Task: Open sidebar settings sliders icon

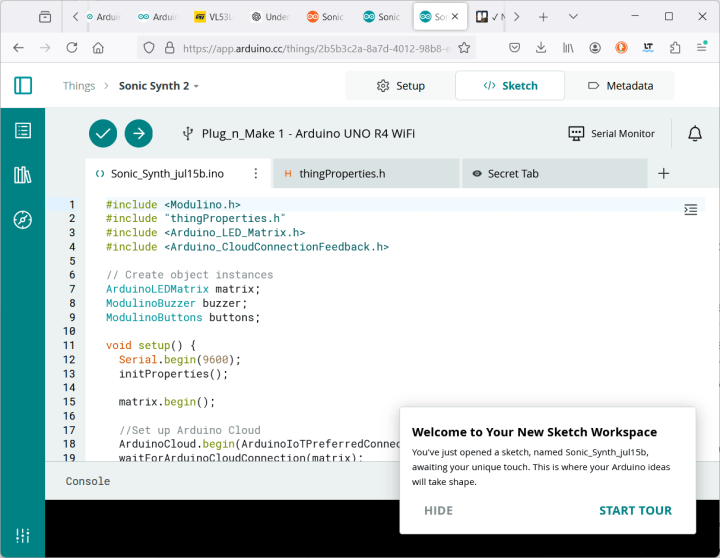Action: (x=23, y=535)
